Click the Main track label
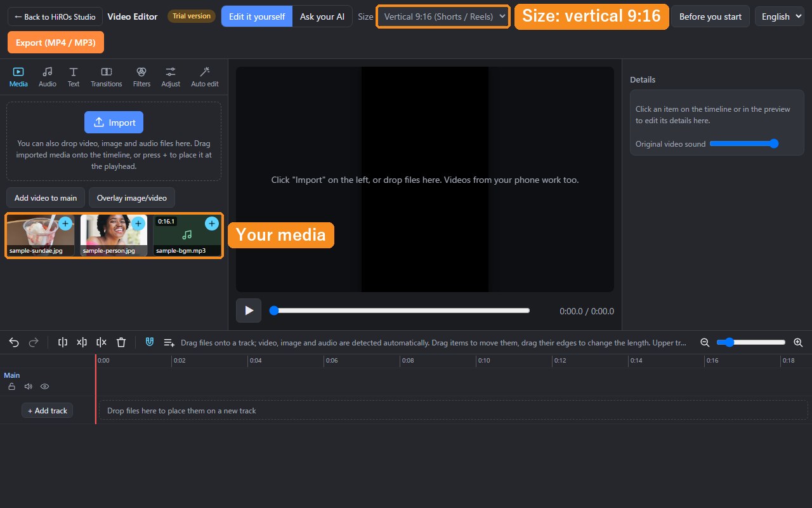The width and height of the screenshot is (812, 508). (x=11, y=375)
